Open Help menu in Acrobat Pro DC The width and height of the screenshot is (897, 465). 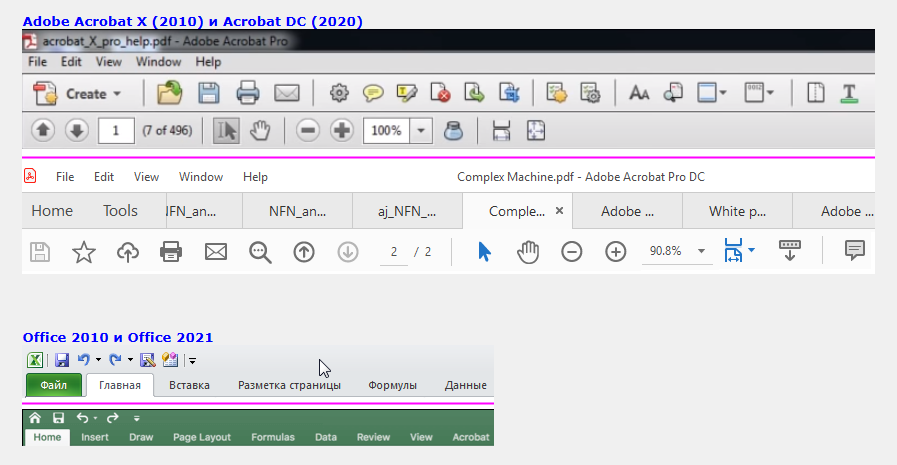[255, 177]
